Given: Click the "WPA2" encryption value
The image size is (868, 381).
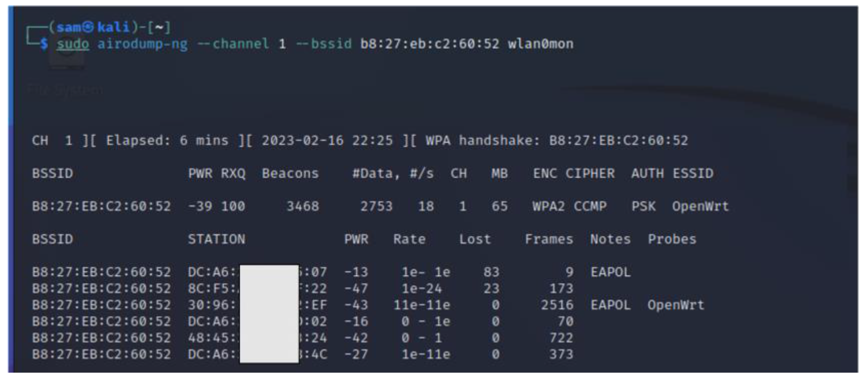Looking at the screenshot, I should pos(548,206).
